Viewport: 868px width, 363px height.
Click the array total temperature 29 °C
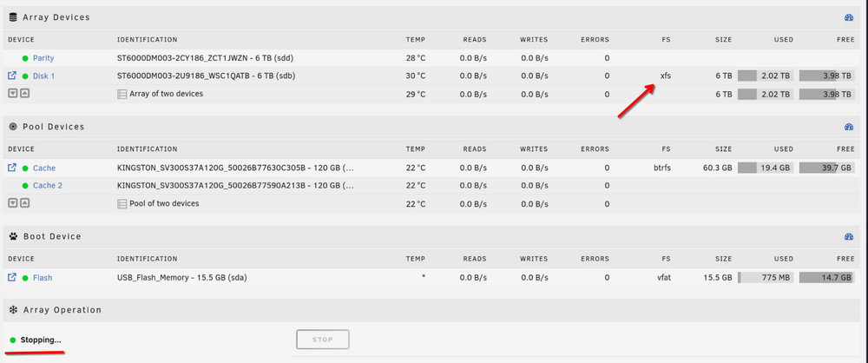[x=416, y=94]
